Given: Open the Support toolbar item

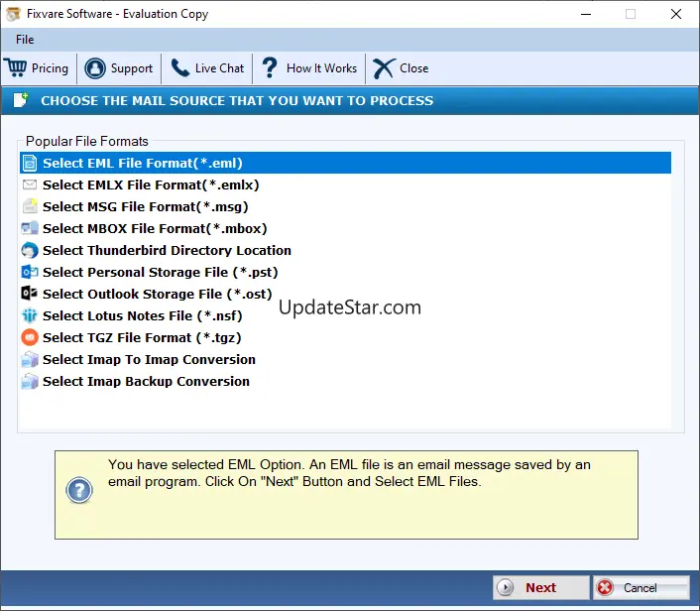Looking at the screenshot, I should coord(119,68).
